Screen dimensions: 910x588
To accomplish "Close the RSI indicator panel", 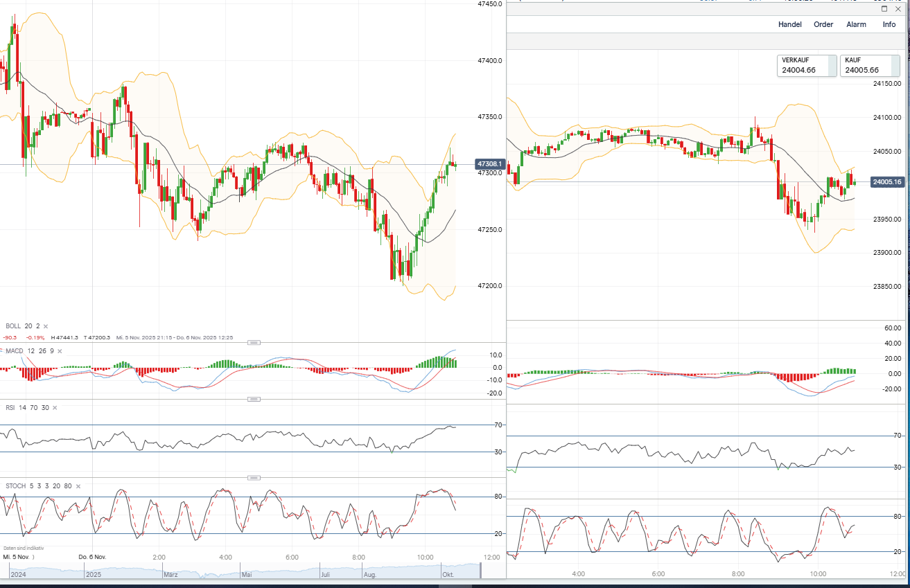I will [55, 408].
